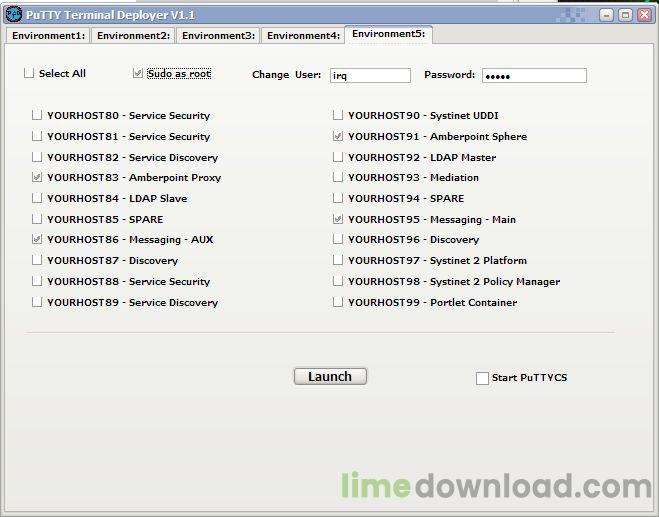Image resolution: width=659 pixels, height=517 pixels.
Task: Disable the Sudo as root checkbox
Action: tap(138, 73)
